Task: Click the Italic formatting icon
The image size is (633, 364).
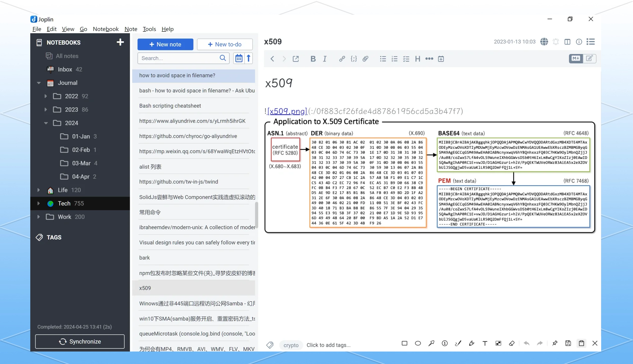Action: point(325,59)
